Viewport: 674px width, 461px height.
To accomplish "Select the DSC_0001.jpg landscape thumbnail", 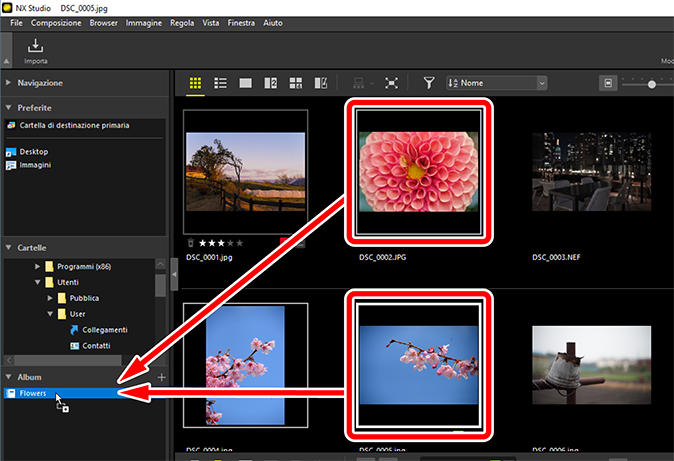I will pyautogui.click(x=245, y=172).
